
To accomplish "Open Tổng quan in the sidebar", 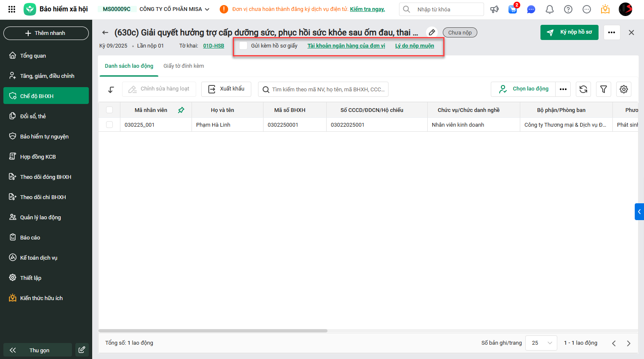I will 46,56.
